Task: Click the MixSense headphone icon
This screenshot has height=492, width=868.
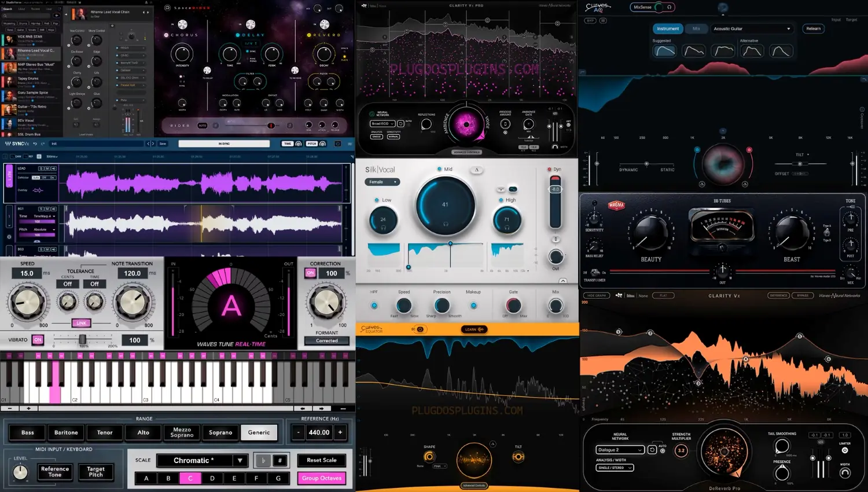Action: tap(670, 8)
